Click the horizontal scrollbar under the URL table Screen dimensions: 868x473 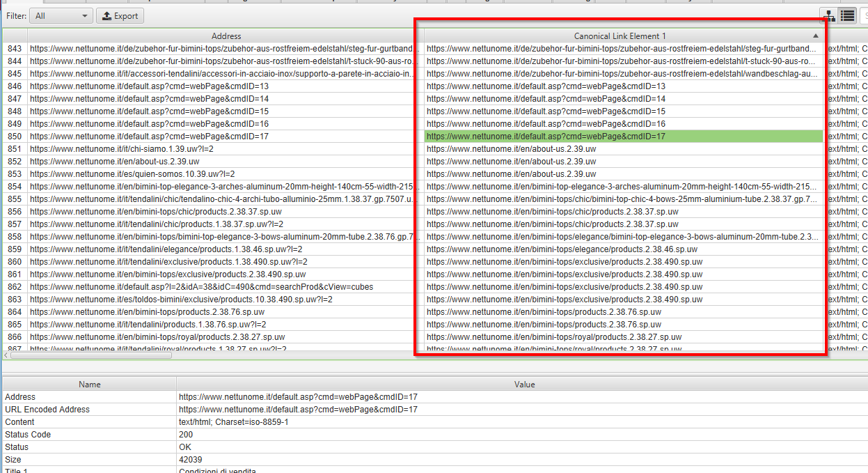(90, 355)
